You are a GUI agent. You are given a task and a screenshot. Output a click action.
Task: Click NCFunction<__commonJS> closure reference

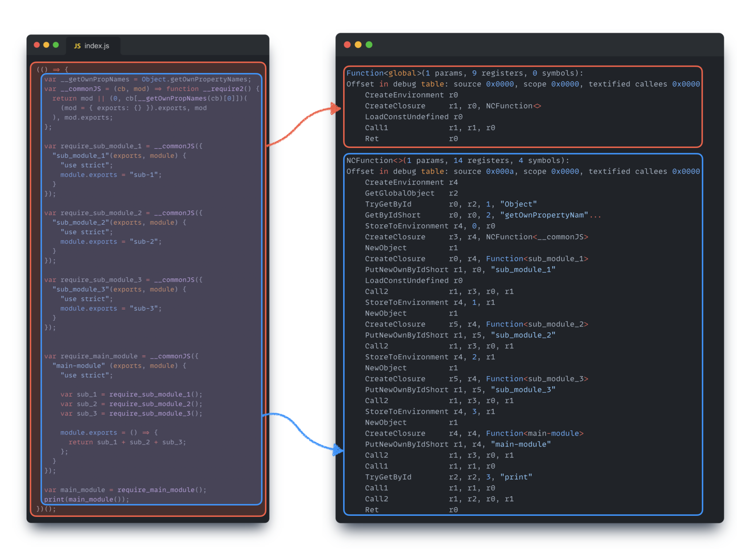537,237
